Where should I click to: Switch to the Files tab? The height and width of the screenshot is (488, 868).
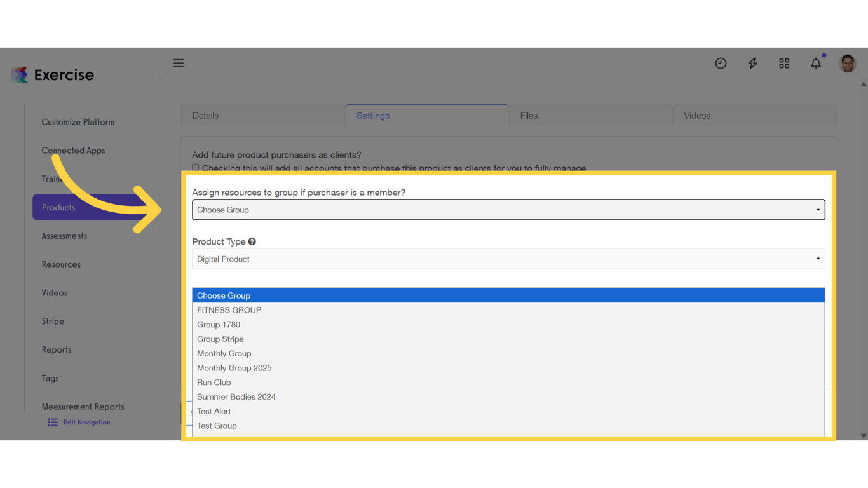pos(529,115)
